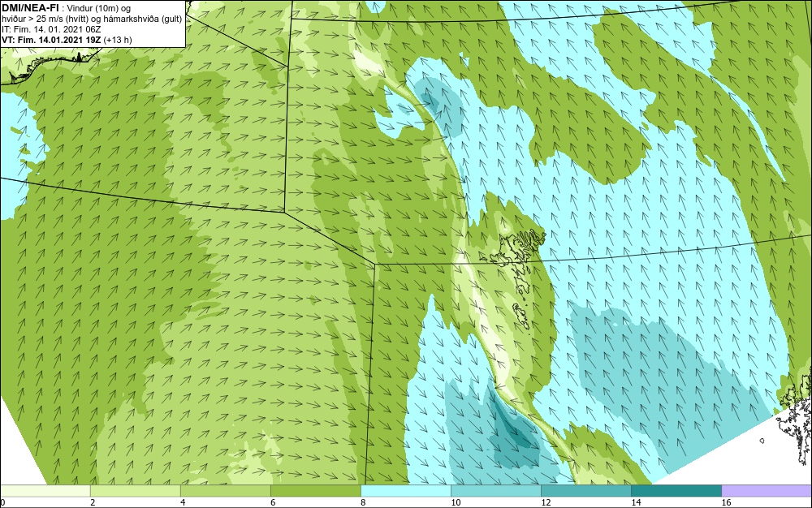Click the scale label '16' under the legend
The image size is (812, 508).
point(726,502)
